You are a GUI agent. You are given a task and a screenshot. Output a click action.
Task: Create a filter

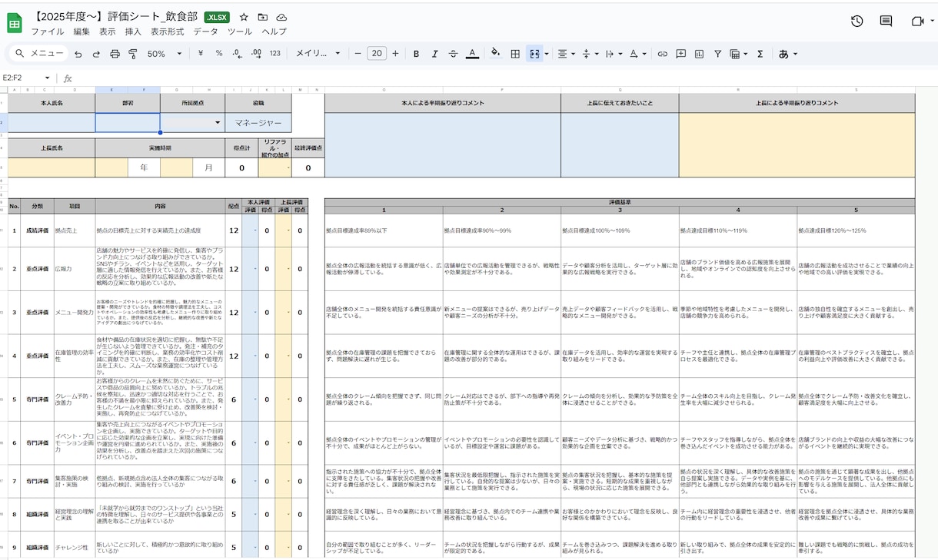point(717,54)
